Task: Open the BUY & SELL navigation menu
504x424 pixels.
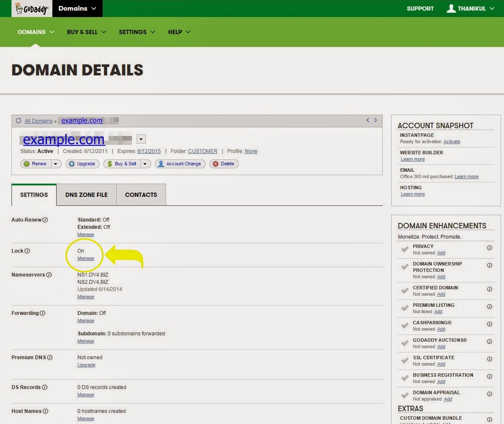Action: (86, 32)
